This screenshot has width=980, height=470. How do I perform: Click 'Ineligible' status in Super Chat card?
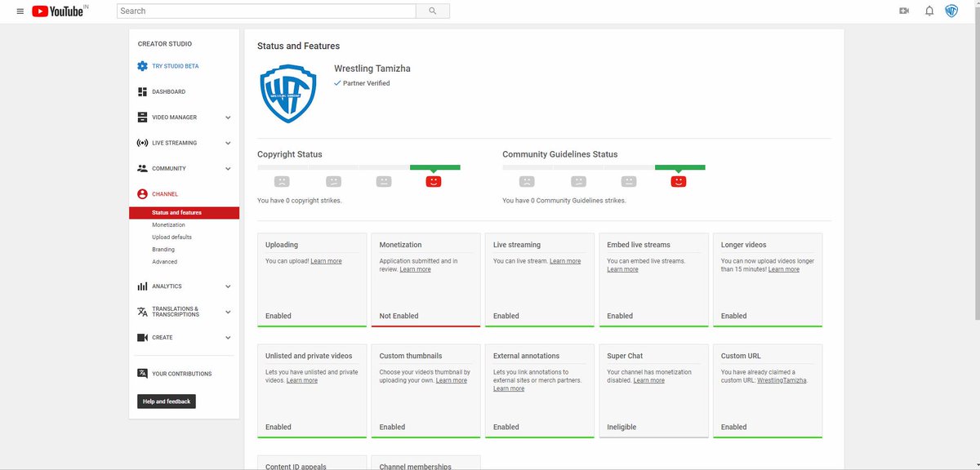point(621,427)
